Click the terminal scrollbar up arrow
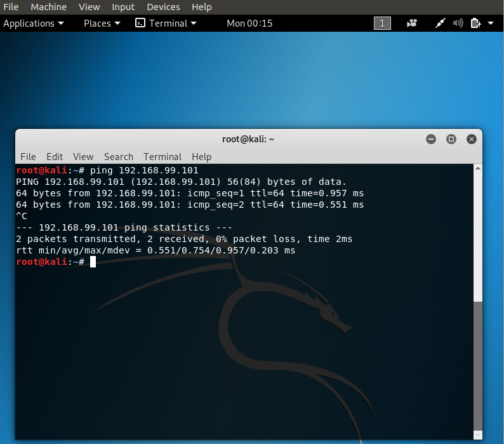This screenshot has height=444, width=504. click(478, 168)
